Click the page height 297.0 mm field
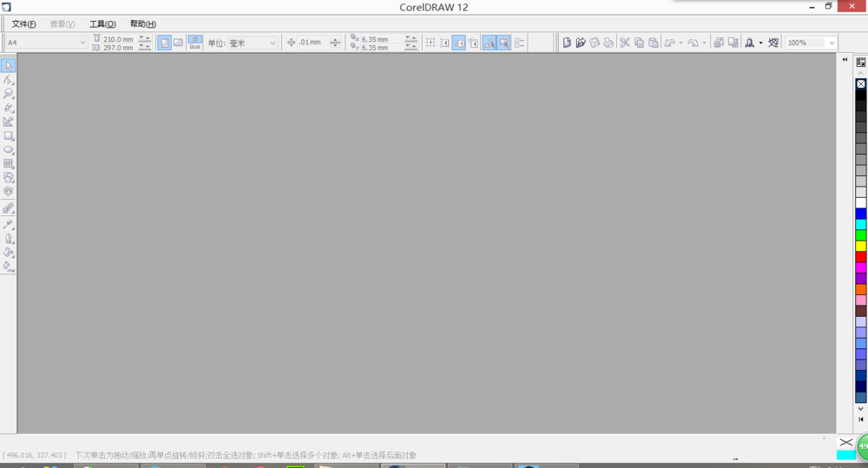This screenshot has height=468, width=868. click(119, 48)
